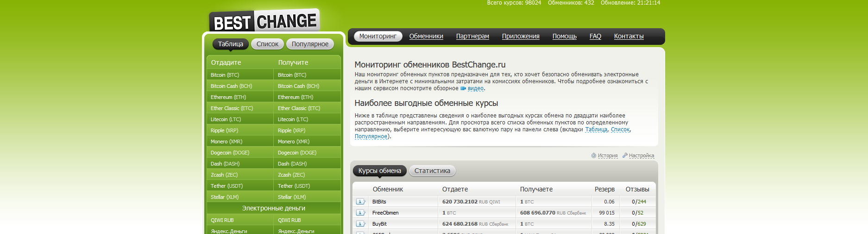Select Ether Classic (ETC) in Получите column
The height and width of the screenshot is (234, 868).
307,108
